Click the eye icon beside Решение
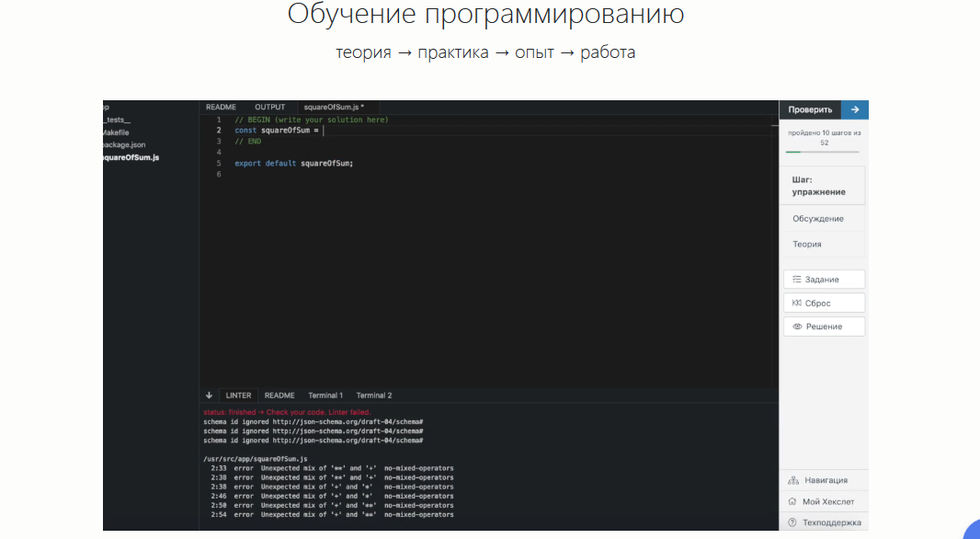Screen dimensions: 980x539 pos(797,327)
